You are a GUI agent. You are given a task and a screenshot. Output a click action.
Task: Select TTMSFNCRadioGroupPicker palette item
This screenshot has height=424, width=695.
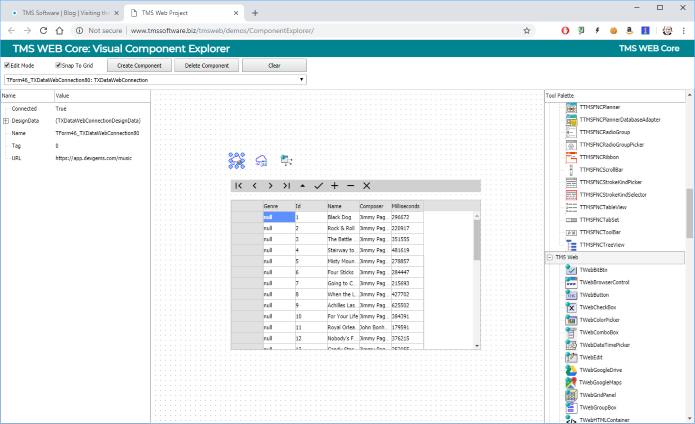[612, 144]
